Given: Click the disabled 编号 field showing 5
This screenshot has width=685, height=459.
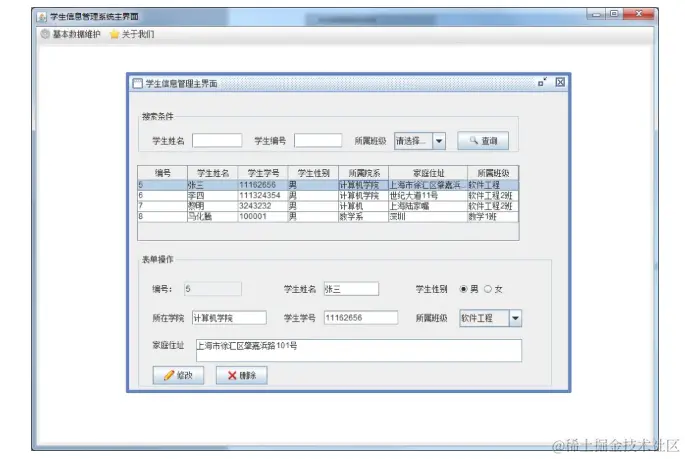Looking at the screenshot, I should [213, 289].
